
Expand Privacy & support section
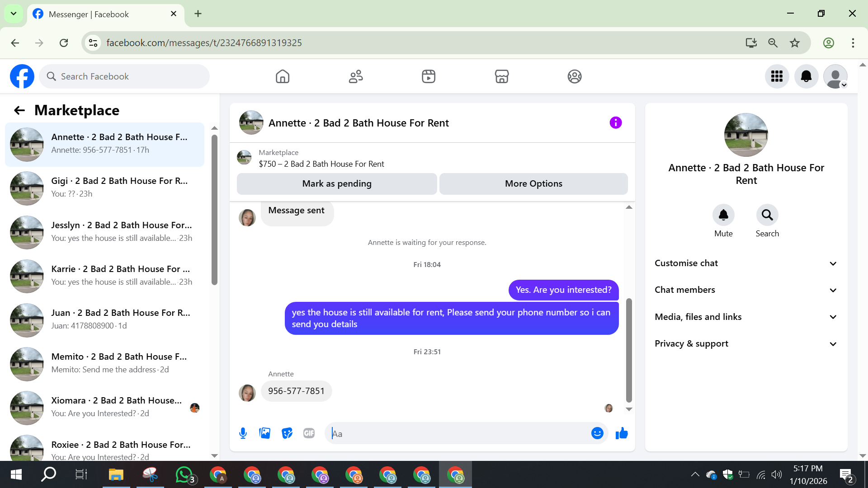click(x=746, y=344)
